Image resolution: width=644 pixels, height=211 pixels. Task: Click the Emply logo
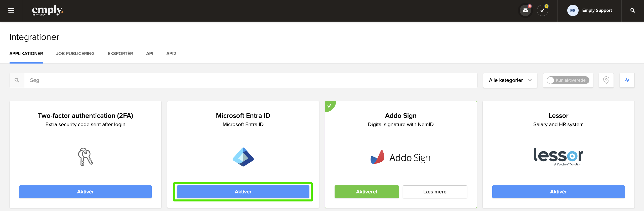pos(48,11)
